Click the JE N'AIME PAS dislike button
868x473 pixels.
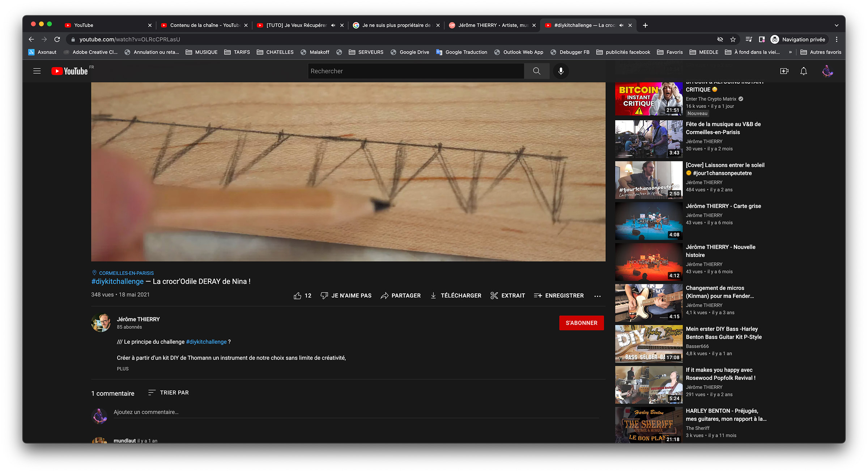(346, 296)
